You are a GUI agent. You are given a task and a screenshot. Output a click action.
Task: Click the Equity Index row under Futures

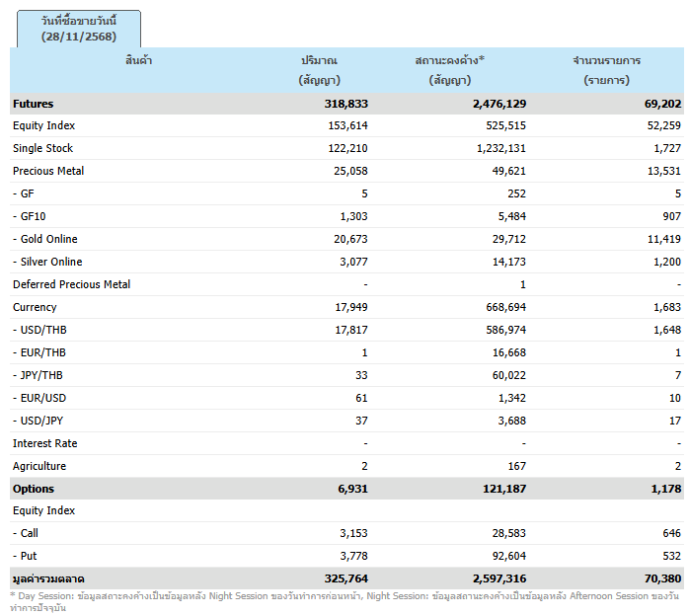tap(44, 126)
